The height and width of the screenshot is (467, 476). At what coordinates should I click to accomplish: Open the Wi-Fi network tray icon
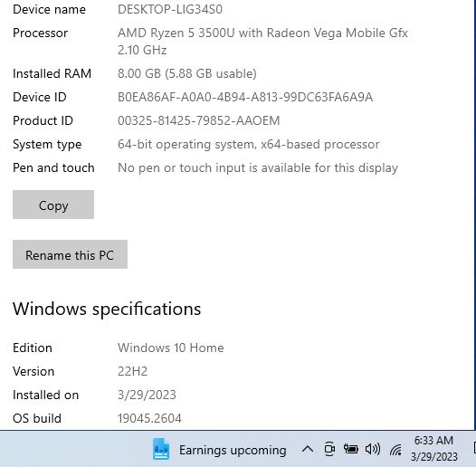pos(395,450)
